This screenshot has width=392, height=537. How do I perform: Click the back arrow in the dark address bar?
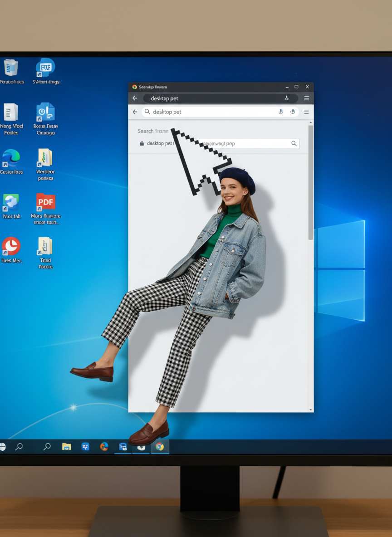pyautogui.click(x=135, y=98)
